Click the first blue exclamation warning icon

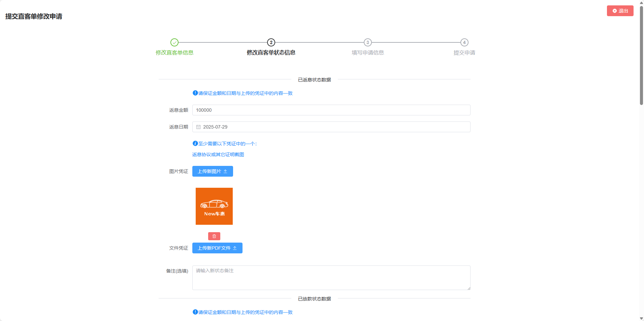195,93
